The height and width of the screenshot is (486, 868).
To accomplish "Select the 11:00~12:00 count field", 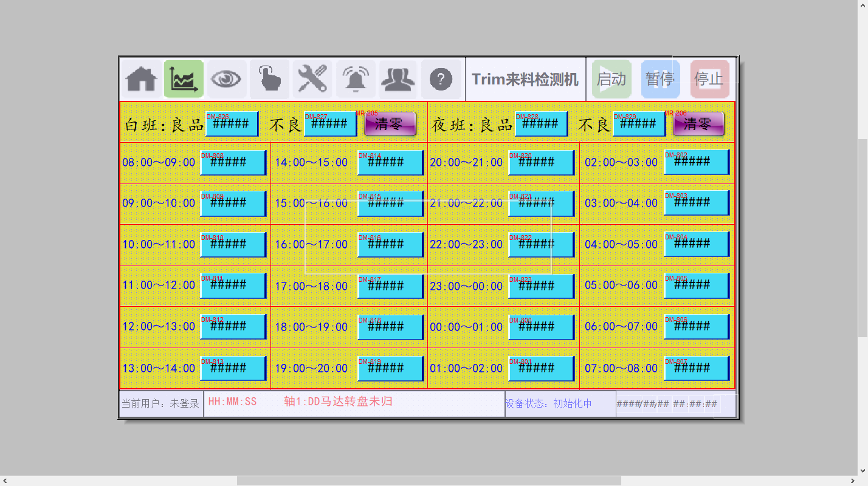I will coord(233,286).
